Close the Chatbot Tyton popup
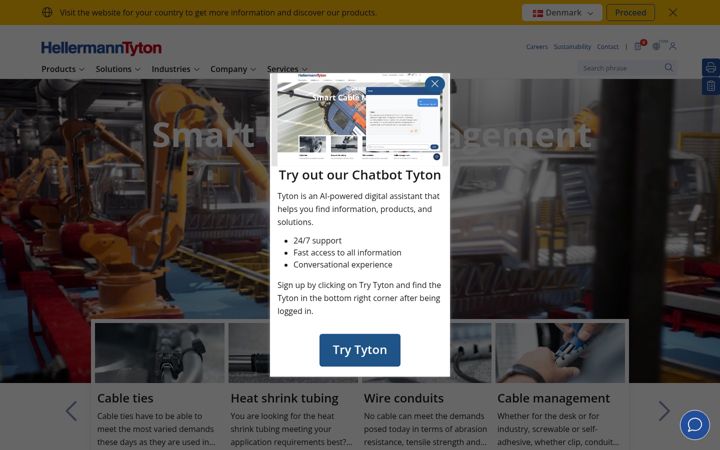Image resolution: width=720 pixels, height=450 pixels. point(434,84)
